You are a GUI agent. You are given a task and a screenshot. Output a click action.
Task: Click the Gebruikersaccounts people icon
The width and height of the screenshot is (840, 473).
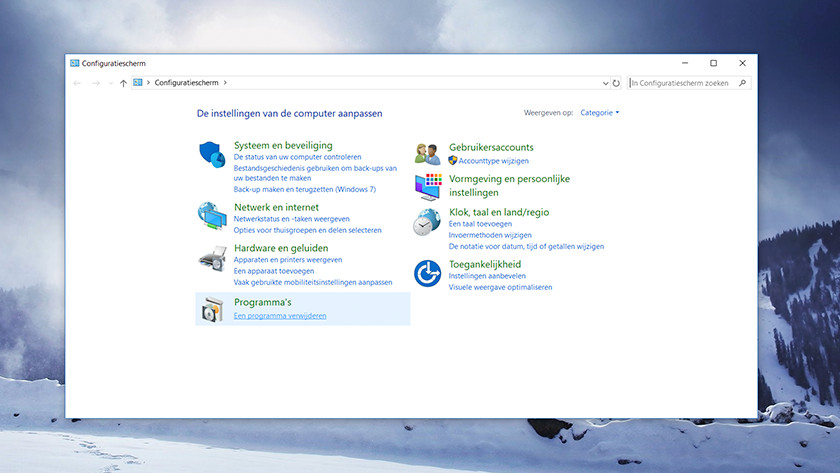427,154
